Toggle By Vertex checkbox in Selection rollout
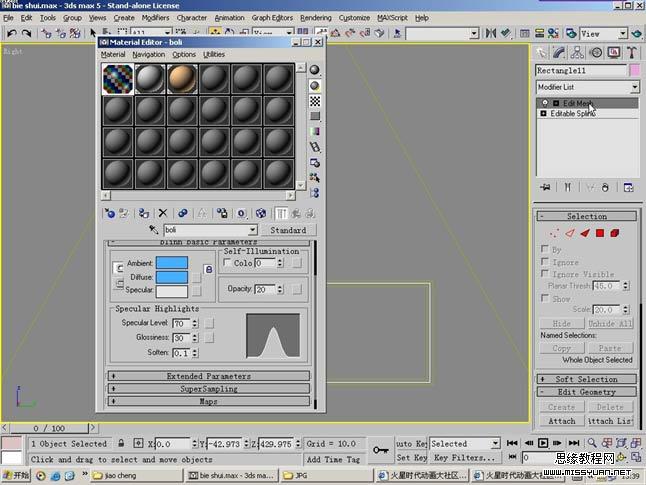This screenshot has width=646, height=485. tap(545, 249)
